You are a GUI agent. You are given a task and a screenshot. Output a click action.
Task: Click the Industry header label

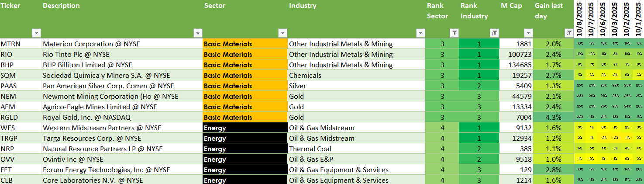coord(303,6)
